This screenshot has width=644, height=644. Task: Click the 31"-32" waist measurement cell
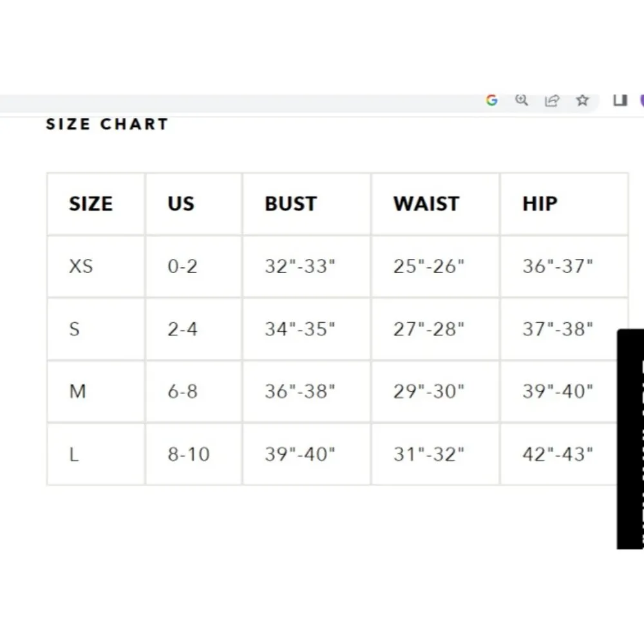(429, 455)
